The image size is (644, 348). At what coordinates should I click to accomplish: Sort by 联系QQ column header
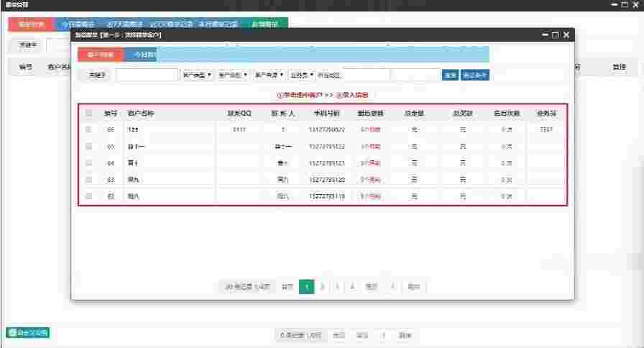[x=239, y=113]
